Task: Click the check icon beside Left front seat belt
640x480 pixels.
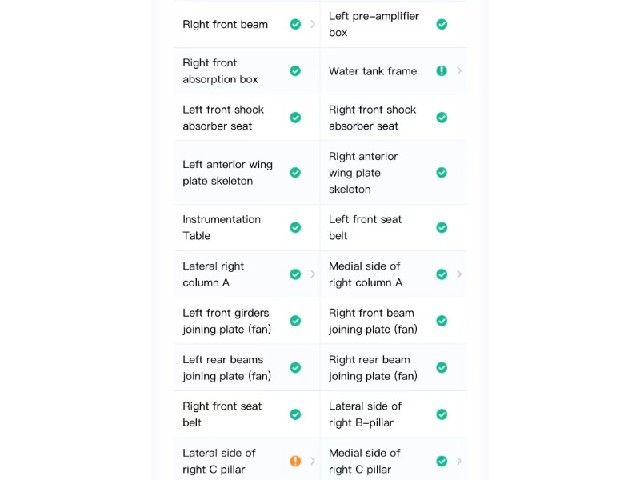Action: click(x=442, y=227)
